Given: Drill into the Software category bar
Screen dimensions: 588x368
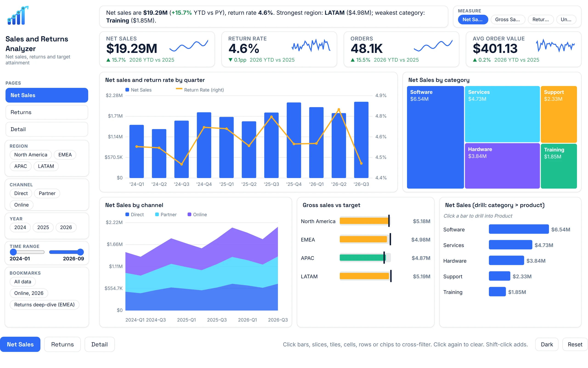Looking at the screenshot, I should (518, 229).
